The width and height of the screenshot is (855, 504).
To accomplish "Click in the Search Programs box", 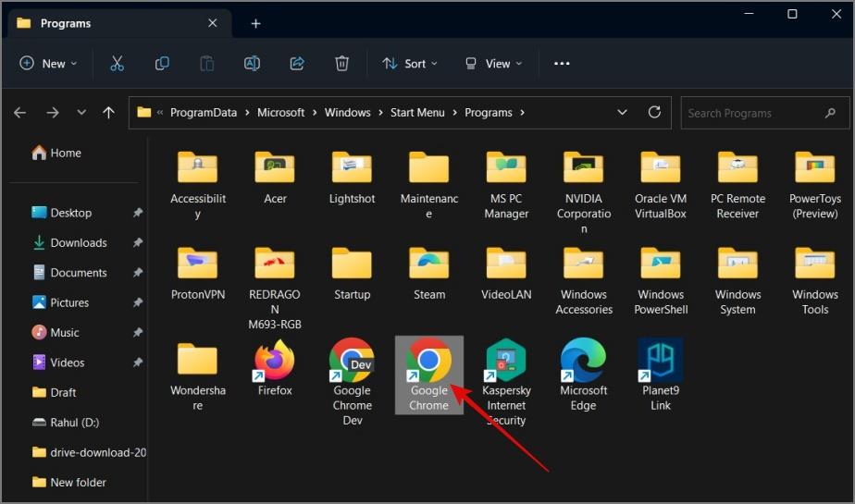I will pyautogui.click(x=764, y=113).
